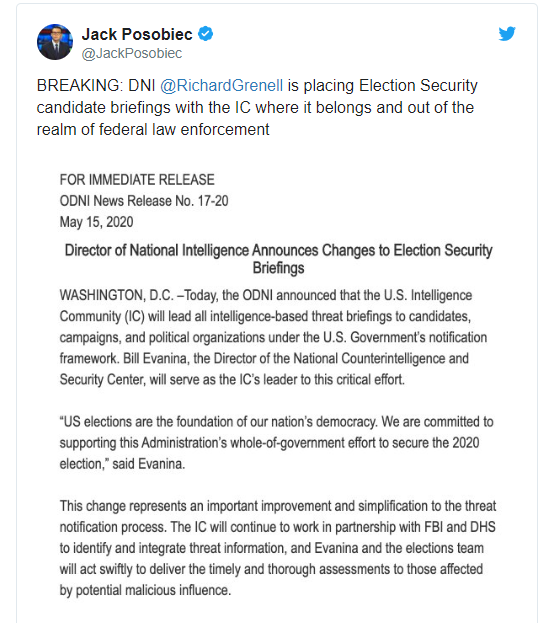The height and width of the screenshot is (623, 547).
Task: Click the 'said Evanina' attribution text
Action: pos(149,464)
